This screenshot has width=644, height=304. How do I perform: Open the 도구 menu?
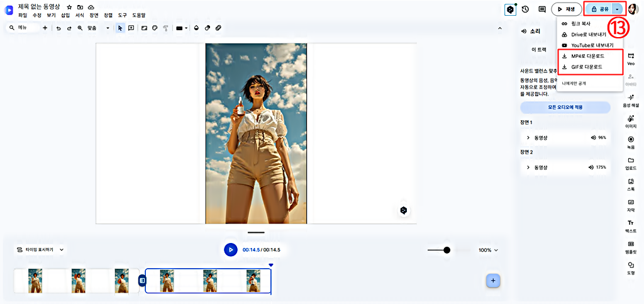point(123,15)
